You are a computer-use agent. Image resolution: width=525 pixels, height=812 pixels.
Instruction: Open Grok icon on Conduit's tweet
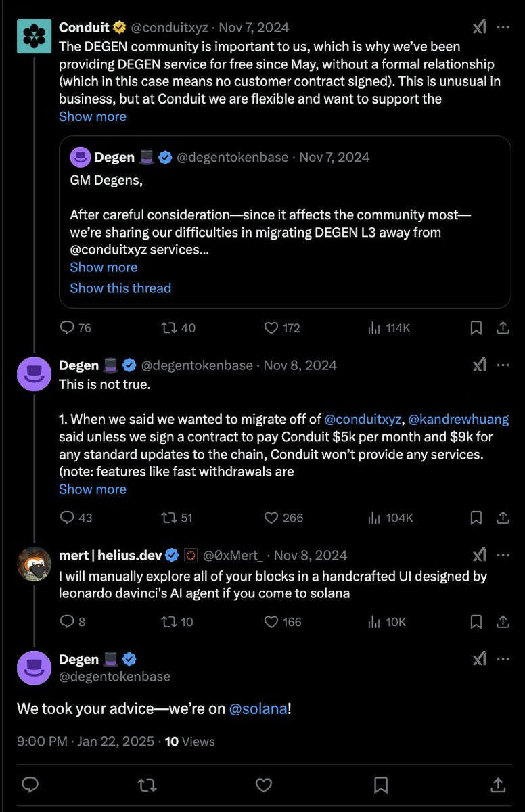[x=479, y=27]
